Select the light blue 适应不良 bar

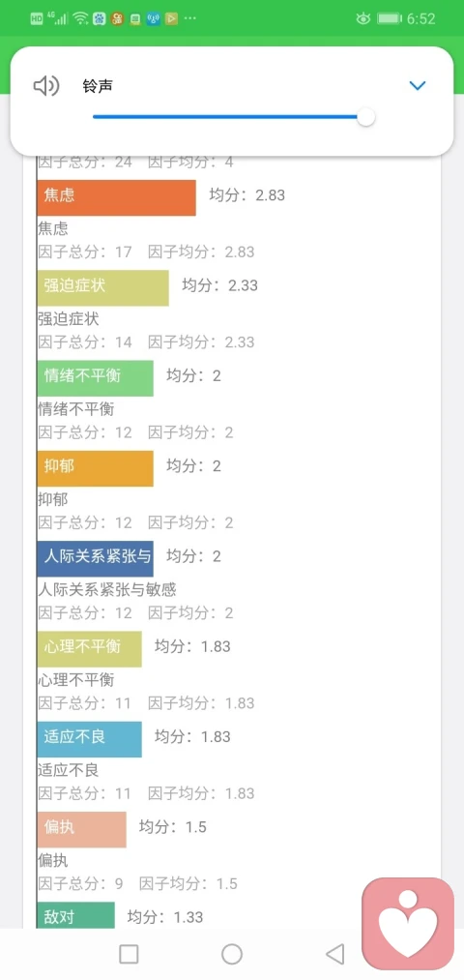pyautogui.click(x=89, y=739)
